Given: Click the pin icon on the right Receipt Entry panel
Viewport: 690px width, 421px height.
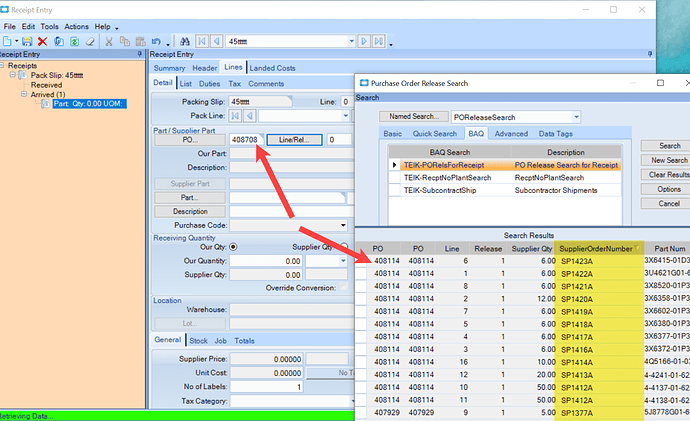Looking at the screenshot, I should click(650, 54).
